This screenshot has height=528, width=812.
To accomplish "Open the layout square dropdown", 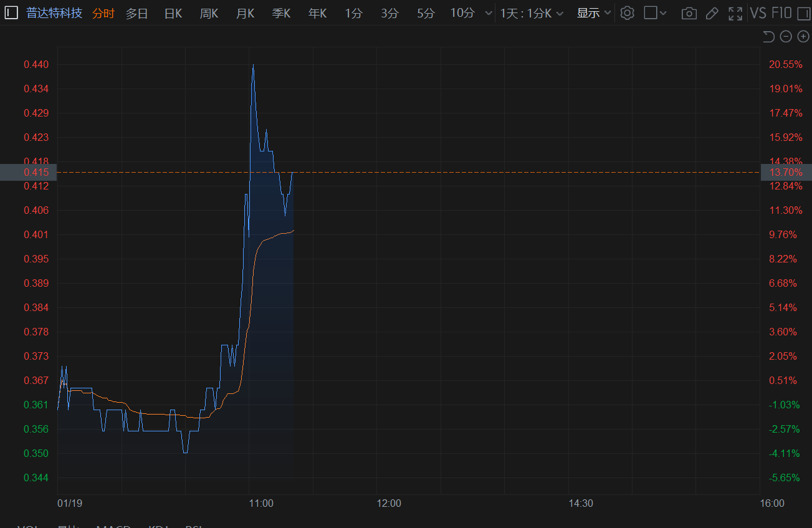I will pos(655,13).
